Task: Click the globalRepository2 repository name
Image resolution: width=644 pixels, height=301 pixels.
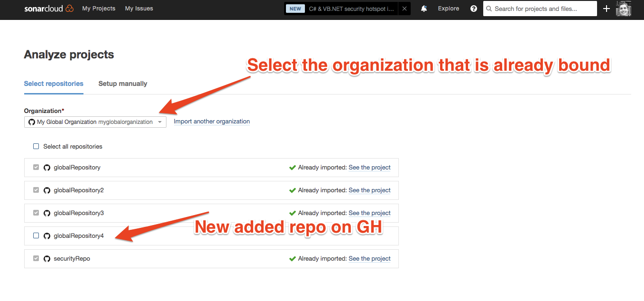Action: (x=79, y=190)
